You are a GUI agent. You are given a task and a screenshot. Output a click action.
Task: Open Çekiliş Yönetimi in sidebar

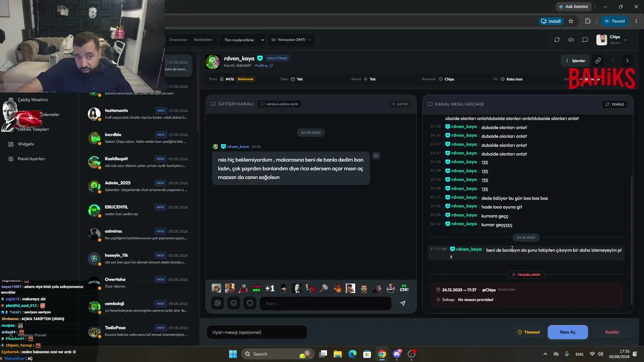(33, 100)
